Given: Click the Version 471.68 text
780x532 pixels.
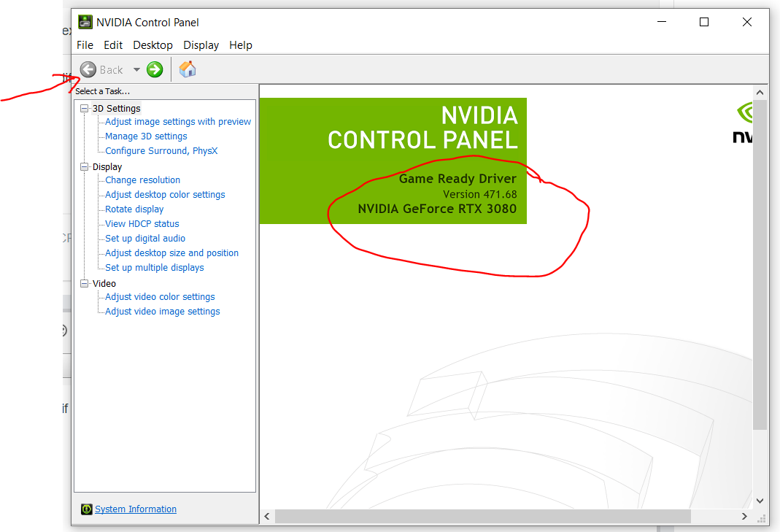Looking at the screenshot, I should (480, 194).
